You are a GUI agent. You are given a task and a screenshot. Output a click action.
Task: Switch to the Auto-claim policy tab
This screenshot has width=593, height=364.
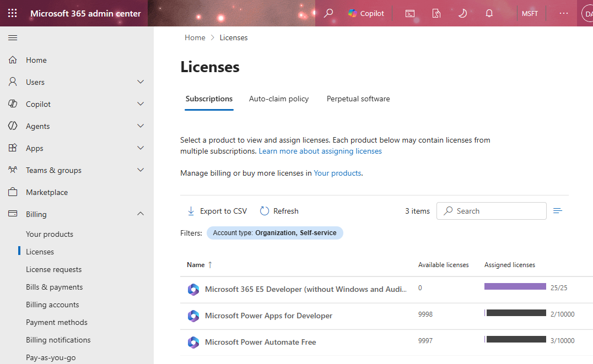[x=279, y=99]
